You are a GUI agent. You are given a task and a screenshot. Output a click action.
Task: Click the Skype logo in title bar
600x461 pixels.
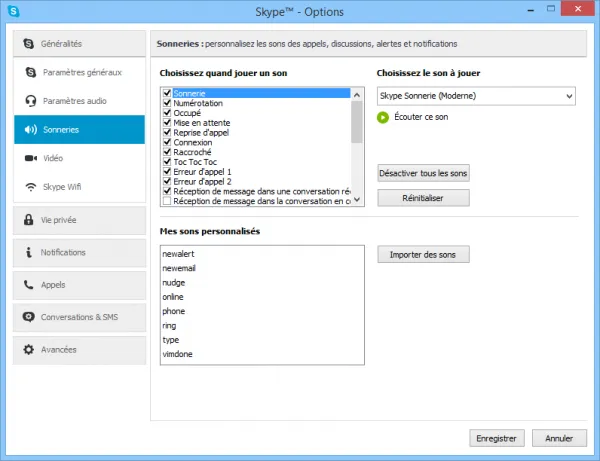point(14,11)
